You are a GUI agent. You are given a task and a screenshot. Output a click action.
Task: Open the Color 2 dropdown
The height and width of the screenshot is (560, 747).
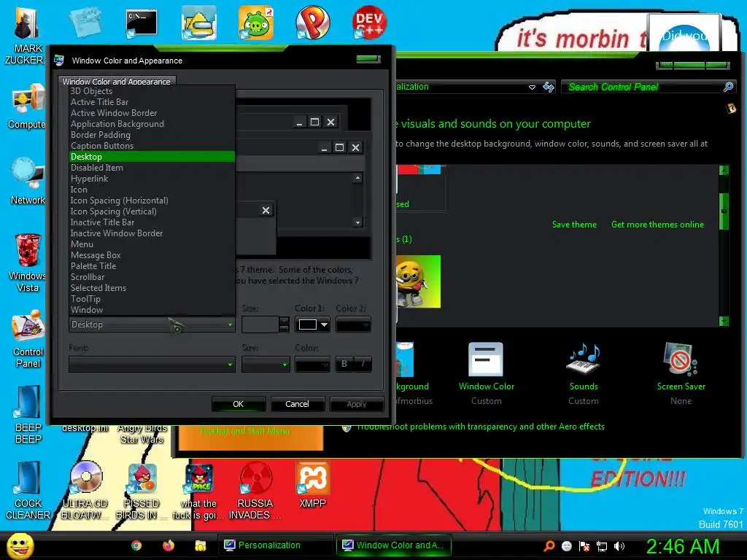coord(354,324)
